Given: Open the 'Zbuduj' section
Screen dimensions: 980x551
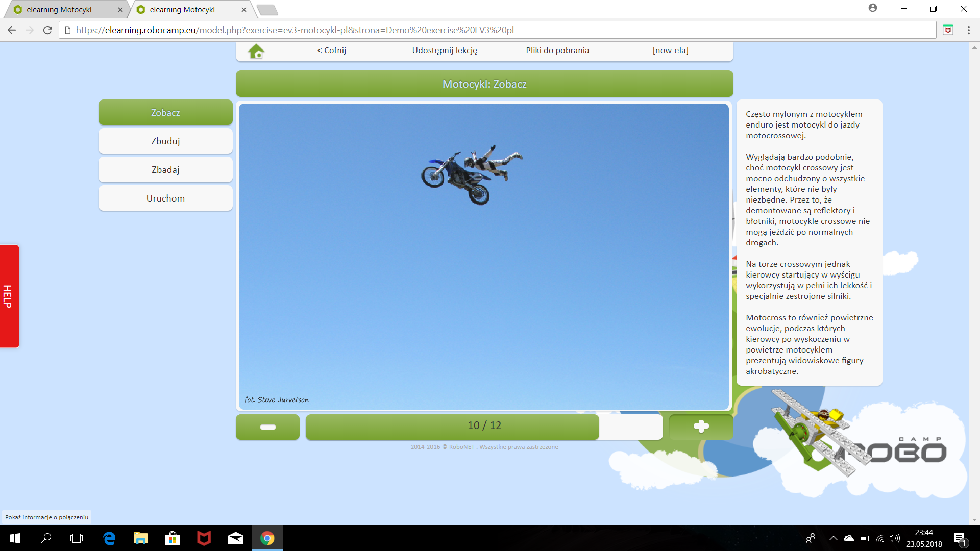Looking at the screenshot, I should [165, 141].
